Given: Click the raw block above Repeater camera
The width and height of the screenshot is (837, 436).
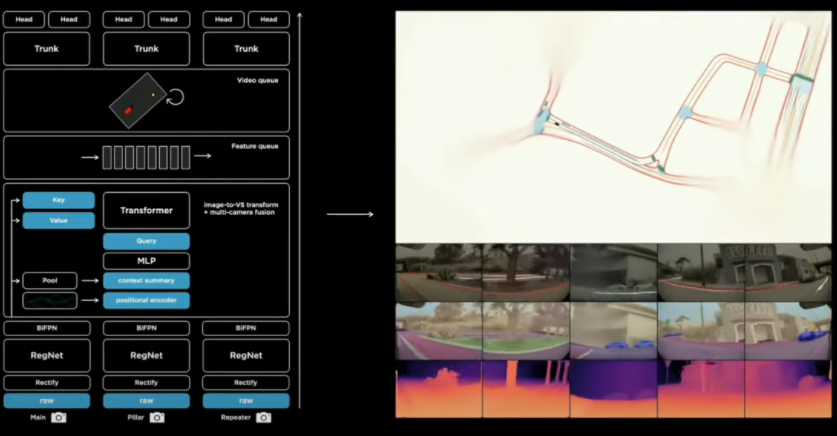Looking at the screenshot, I should (246, 401).
